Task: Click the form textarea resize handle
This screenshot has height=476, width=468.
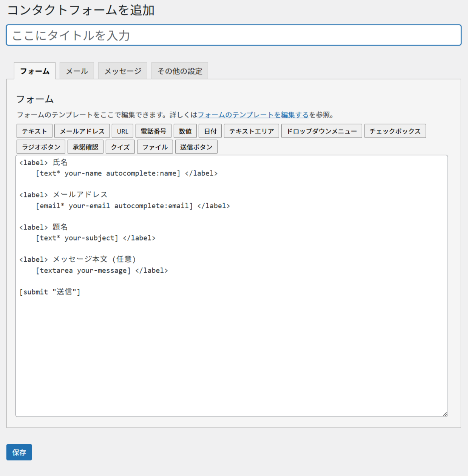Action: pos(445,414)
